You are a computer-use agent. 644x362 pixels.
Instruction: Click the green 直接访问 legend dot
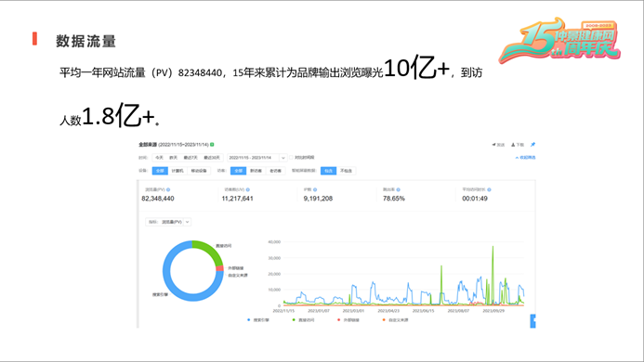[294, 319]
